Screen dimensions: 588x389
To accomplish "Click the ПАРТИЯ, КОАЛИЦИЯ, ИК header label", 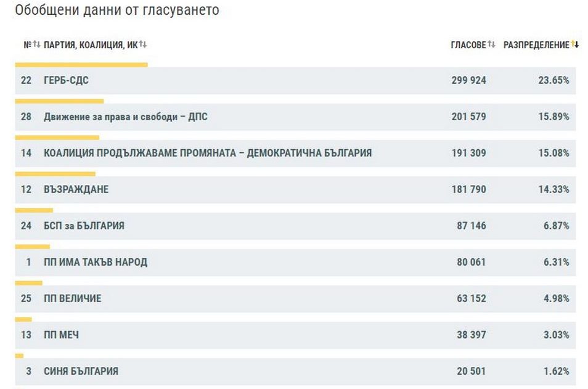I will (x=91, y=45).
